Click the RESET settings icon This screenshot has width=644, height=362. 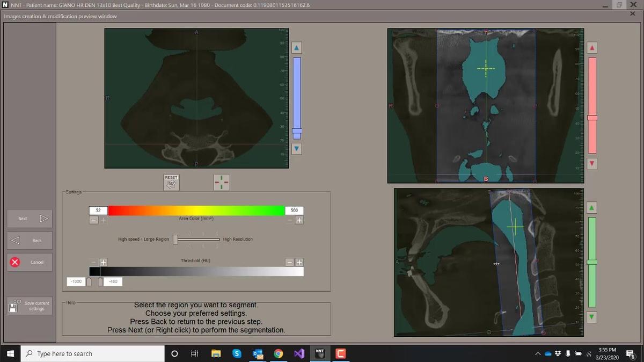pyautogui.click(x=171, y=183)
